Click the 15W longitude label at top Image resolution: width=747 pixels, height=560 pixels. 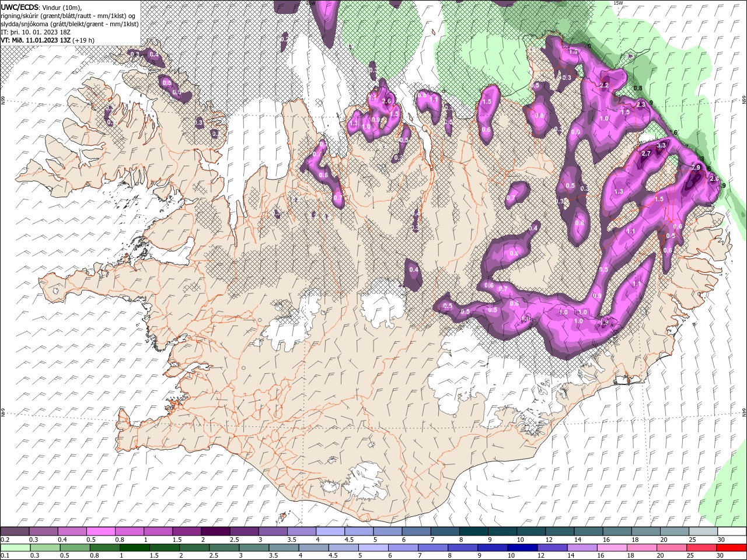point(618,3)
